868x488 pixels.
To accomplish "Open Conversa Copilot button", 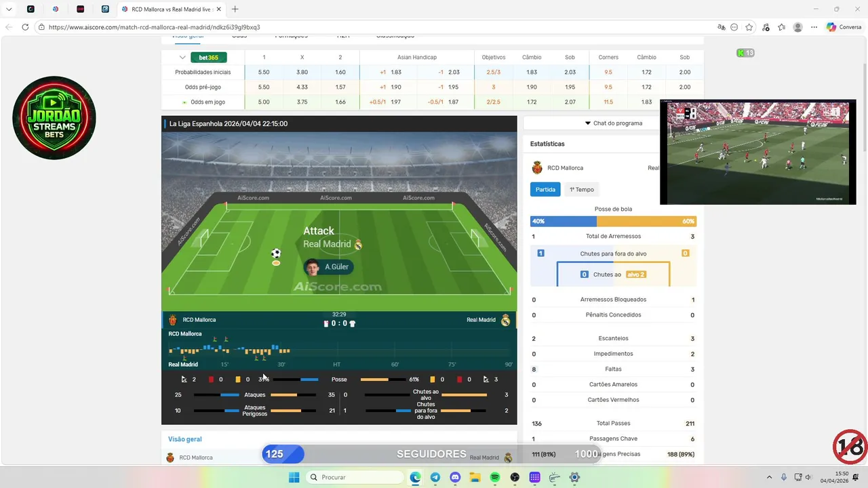I will pos(844,27).
